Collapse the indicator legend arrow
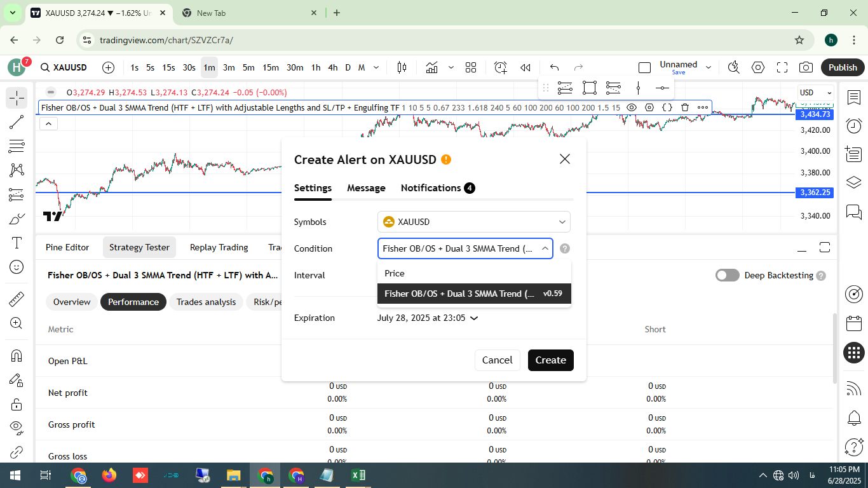The height and width of the screenshot is (488, 868). point(49,123)
